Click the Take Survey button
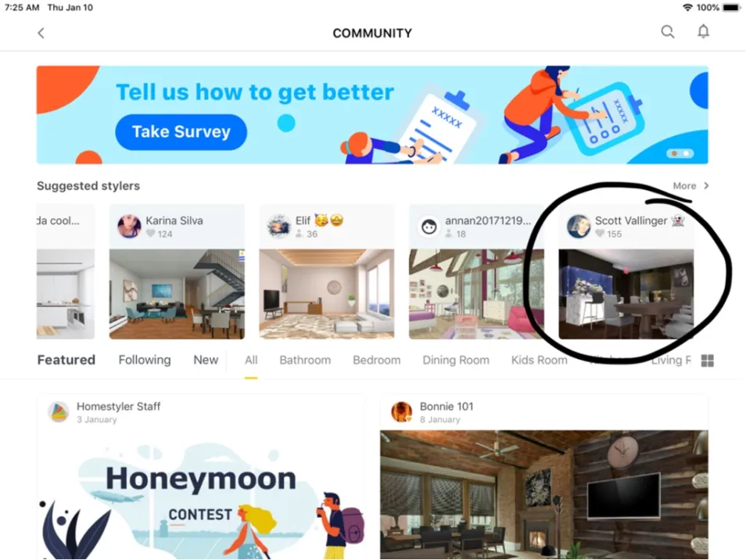 [x=181, y=132]
